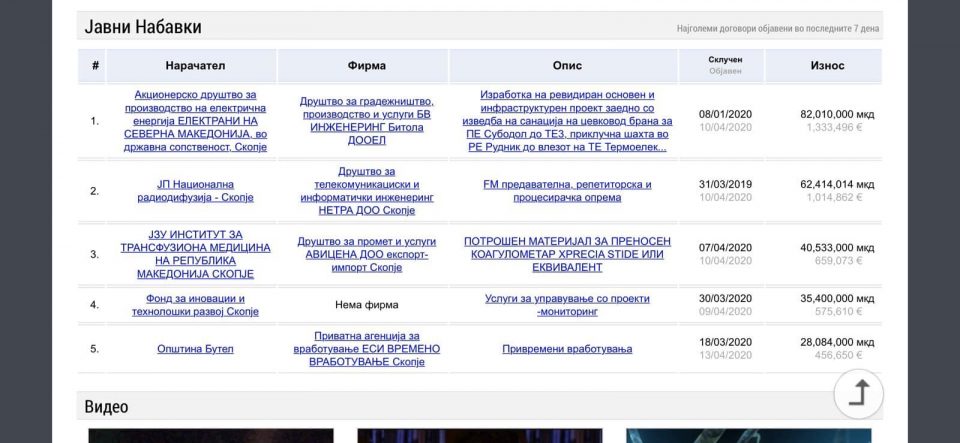Open КОАГУЛОМЕТАР XPRECIA STIDE description link
This screenshot has height=443, width=960.
pos(567,254)
